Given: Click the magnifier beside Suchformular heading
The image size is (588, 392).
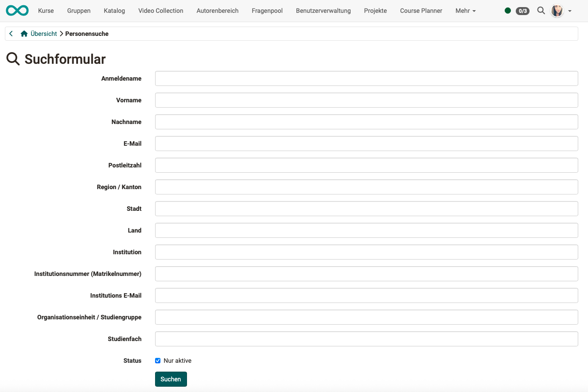Looking at the screenshot, I should pos(12,58).
